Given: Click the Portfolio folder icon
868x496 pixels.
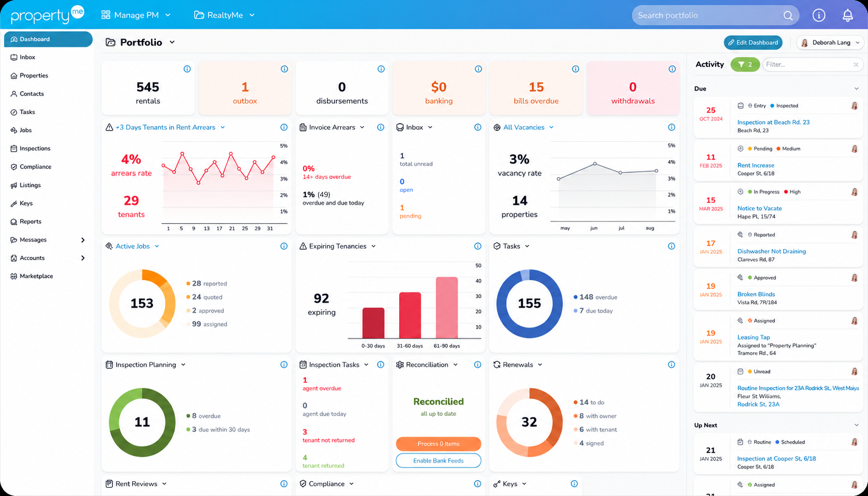Looking at the screenshot, I should pos(110,42).
